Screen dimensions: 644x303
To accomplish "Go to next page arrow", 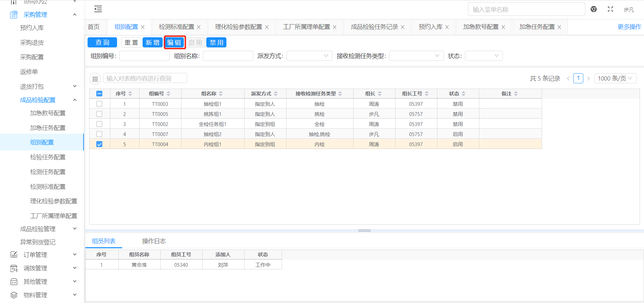I will [x=588, y=79].
